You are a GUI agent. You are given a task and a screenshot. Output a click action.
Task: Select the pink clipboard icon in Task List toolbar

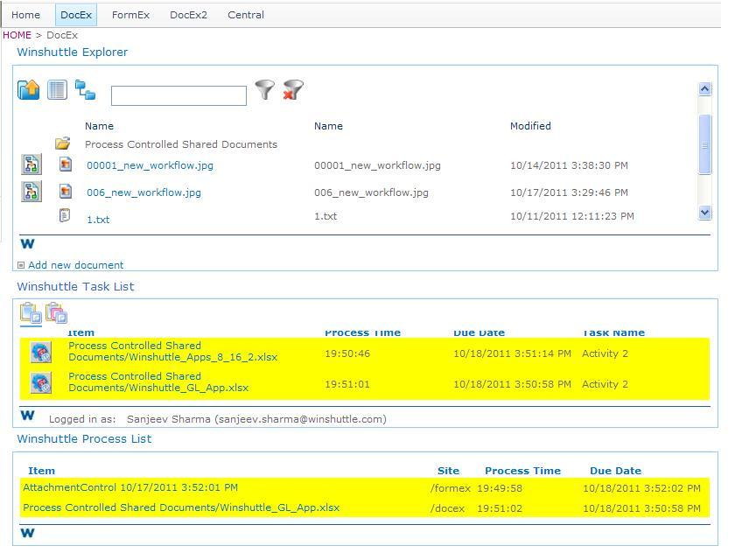[56, 312]
